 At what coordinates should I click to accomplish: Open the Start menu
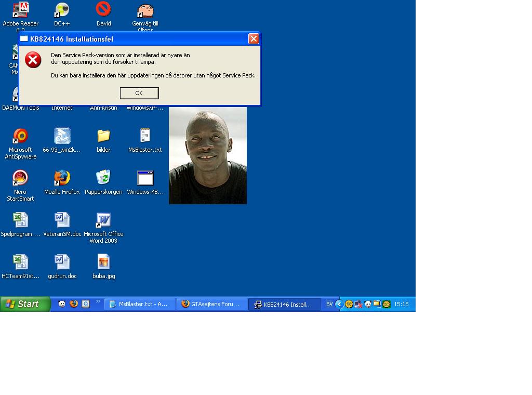pos(25,304)
